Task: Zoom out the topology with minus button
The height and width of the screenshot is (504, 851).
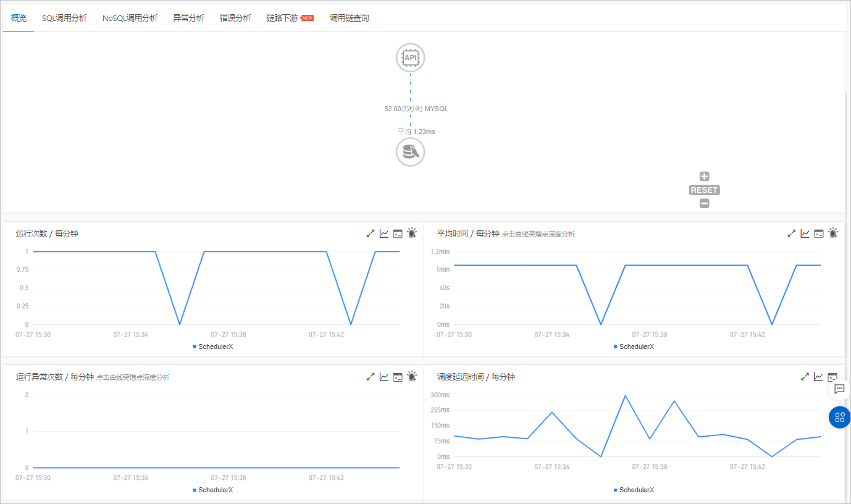Action: coord(705,204)
